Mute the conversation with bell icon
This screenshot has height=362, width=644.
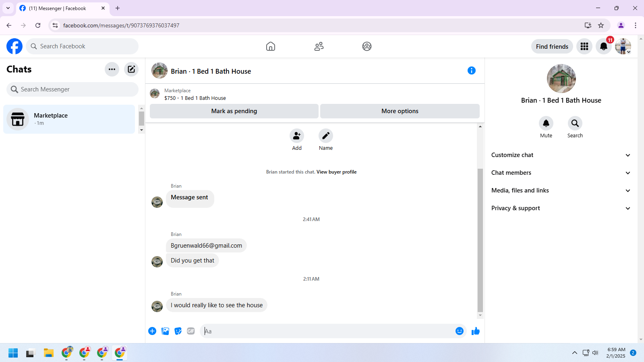tap(546, 123)
